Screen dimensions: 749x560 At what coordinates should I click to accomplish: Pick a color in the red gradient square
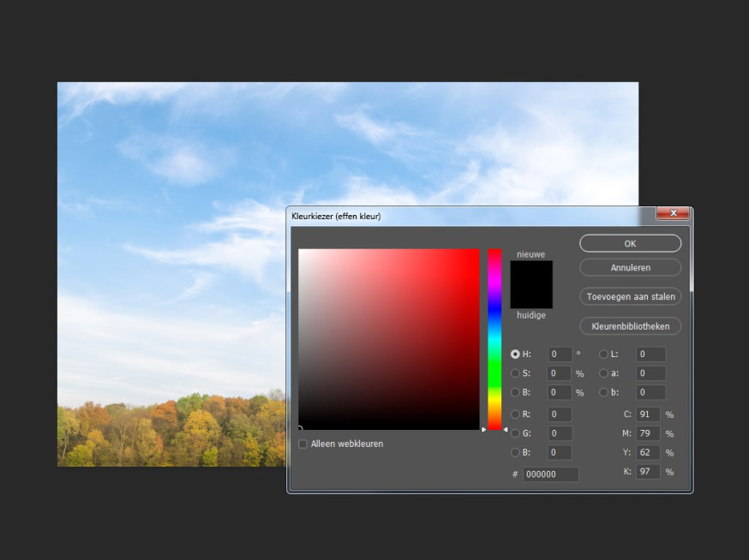(389, 339)
